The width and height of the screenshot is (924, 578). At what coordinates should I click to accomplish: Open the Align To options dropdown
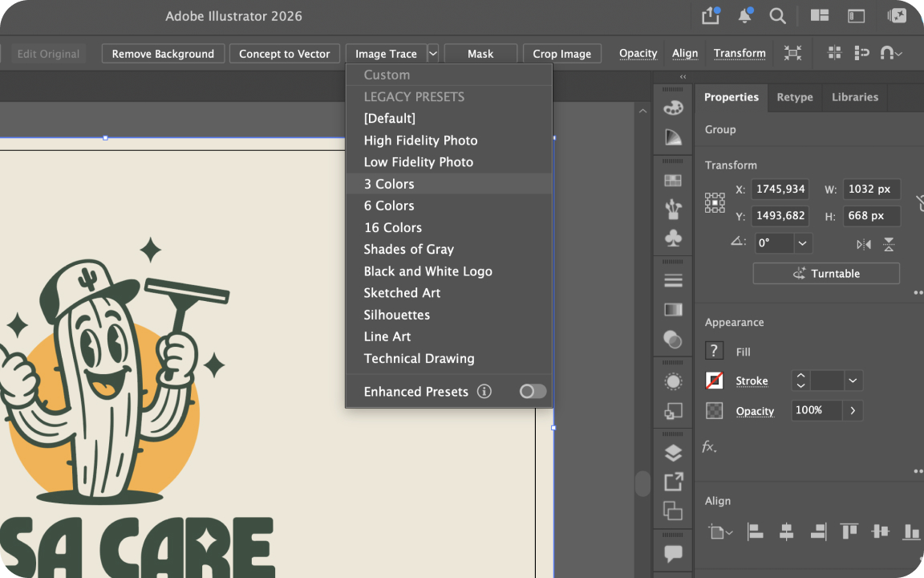[720, 532]
